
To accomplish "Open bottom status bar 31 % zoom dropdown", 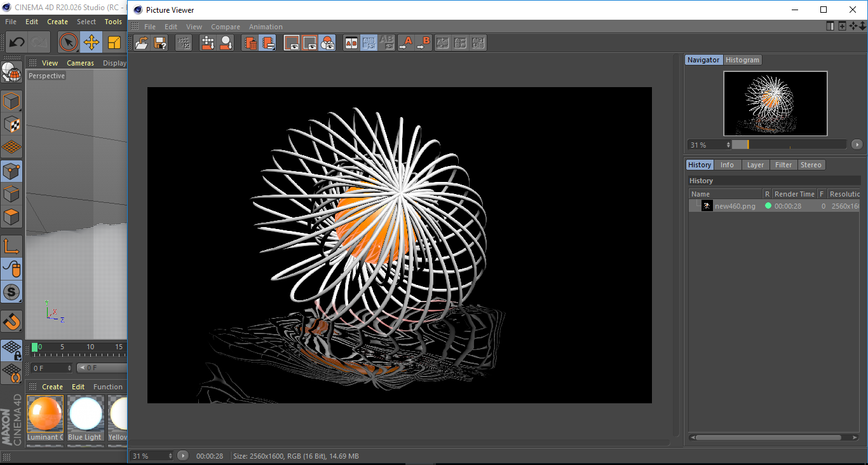I will 152,456.
